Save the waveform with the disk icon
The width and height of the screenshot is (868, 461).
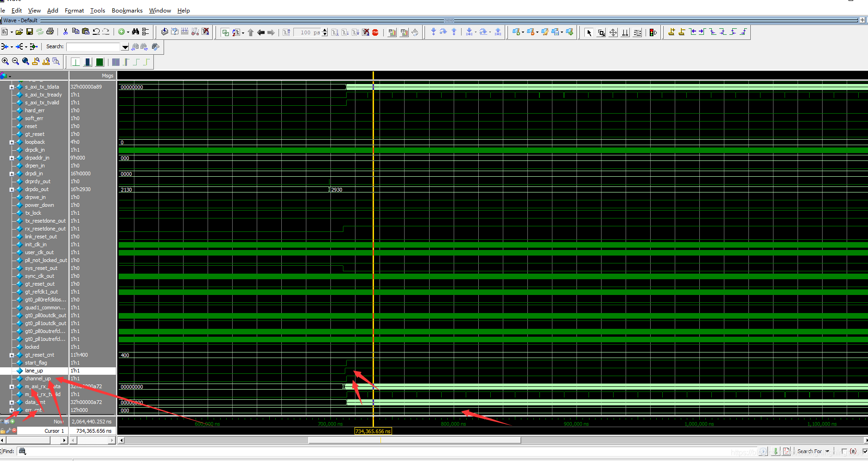point(30,32)
